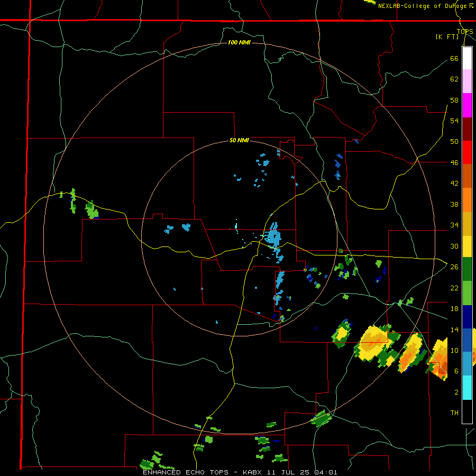Viewport: 476px width, 476px height.
Task: Click the '[K FT]' legend units label
Action: 447,36
